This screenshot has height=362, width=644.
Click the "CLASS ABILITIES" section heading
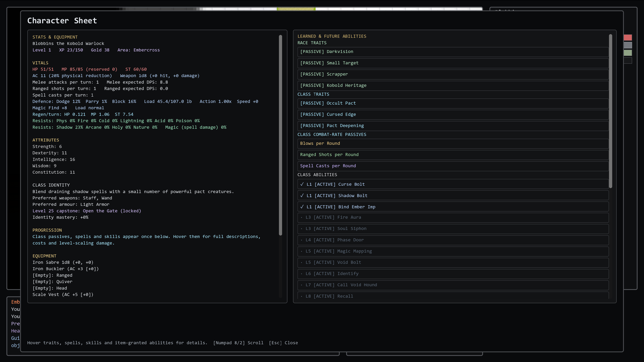[x=317, y=175]
